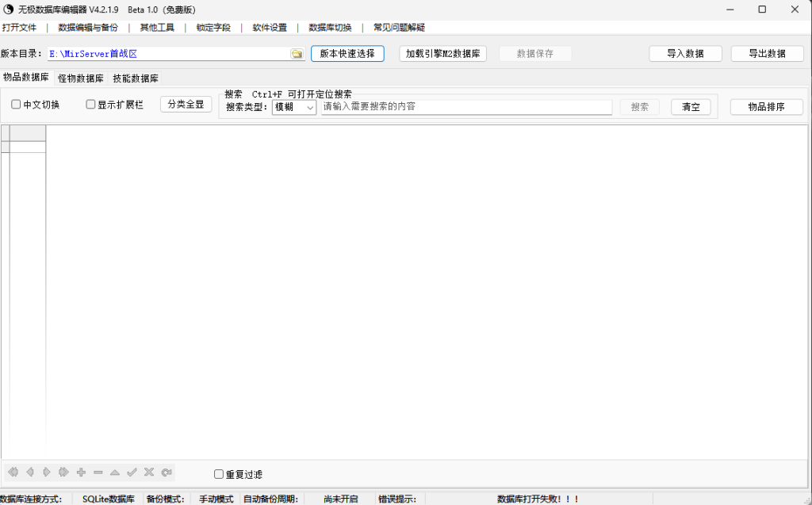812x505 pixels.
Task: Expand the 数据库切换 menu
Action: [x=330, y=27]
